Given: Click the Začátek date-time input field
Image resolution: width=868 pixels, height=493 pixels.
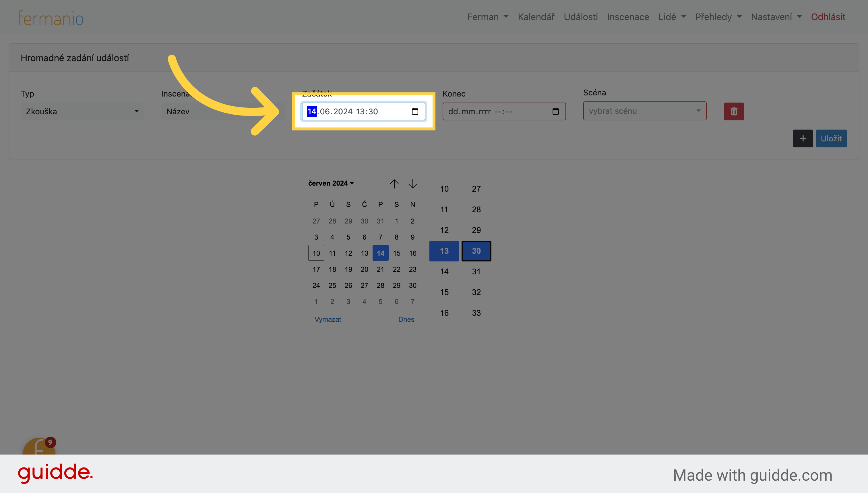Looking at the screenshot, I should (363, 111).
